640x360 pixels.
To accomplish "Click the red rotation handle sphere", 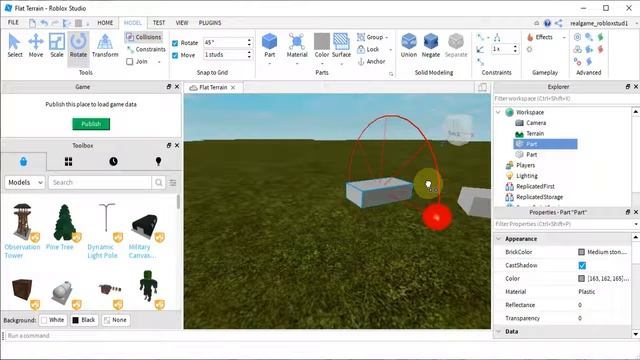I will point(436,217).
